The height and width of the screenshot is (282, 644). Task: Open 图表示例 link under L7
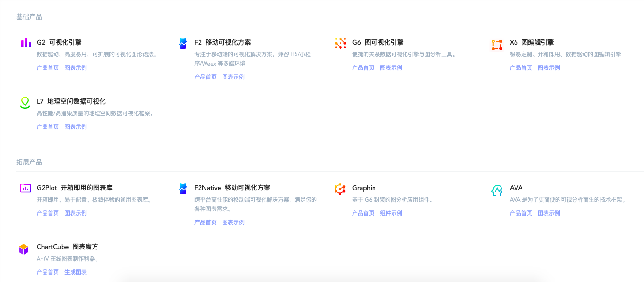click(76, 127)
